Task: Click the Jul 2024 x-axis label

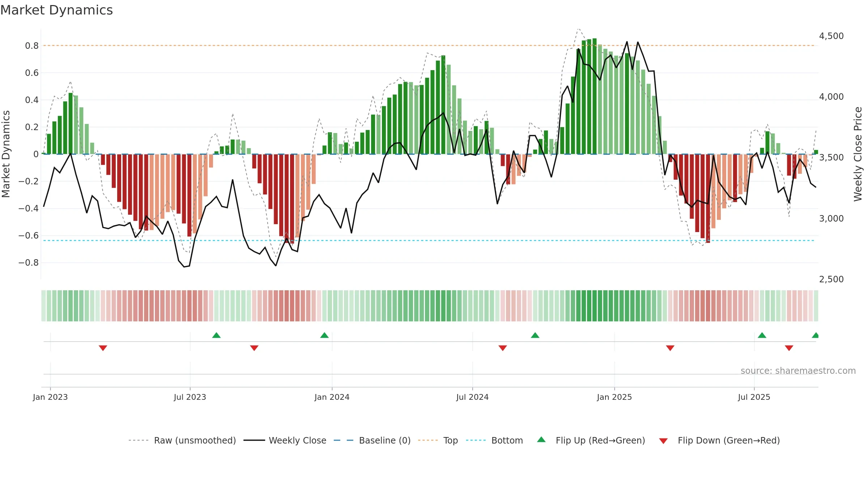Action: click(x=472, y=397)
